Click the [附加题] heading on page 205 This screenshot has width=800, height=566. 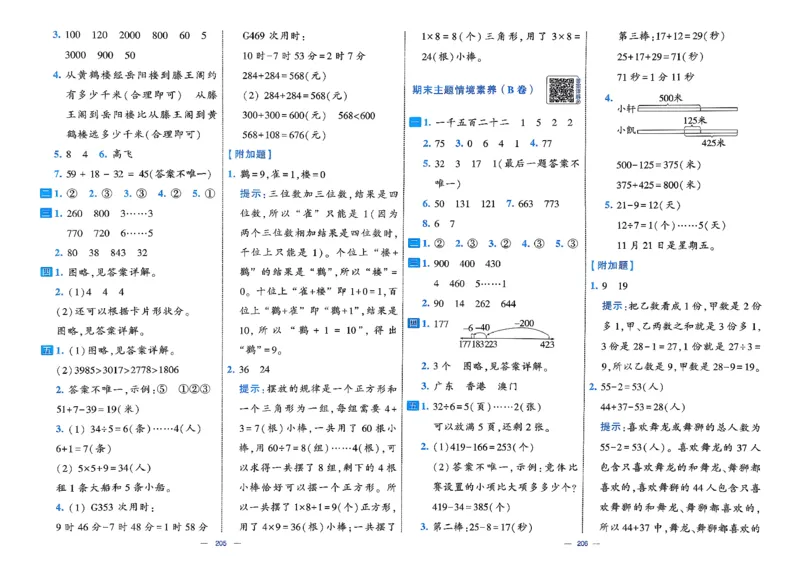[249, 154]
